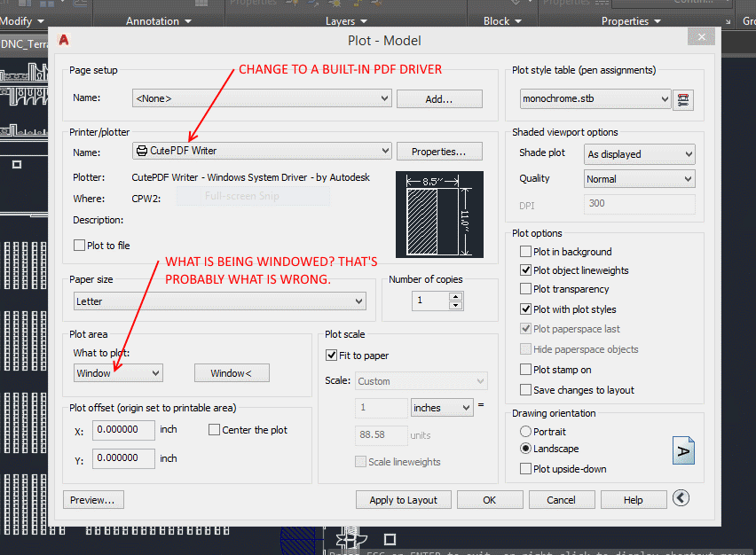Expand the Block ribbon panel
Viewport: 756px width, 555px height.
tap(502, 21)
